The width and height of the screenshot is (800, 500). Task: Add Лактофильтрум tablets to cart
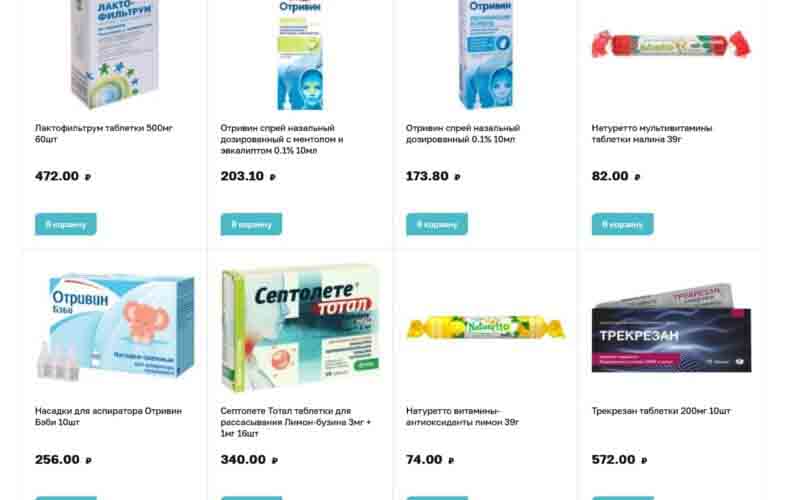(65, 224)
